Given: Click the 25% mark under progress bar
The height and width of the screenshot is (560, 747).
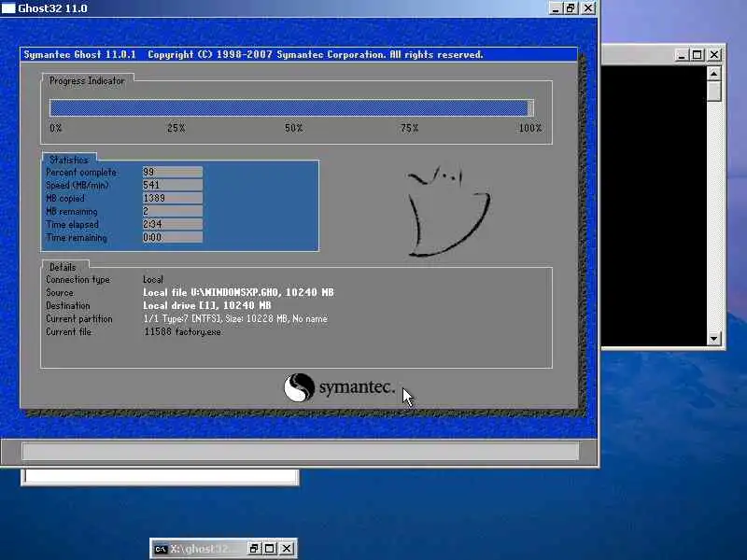Looking at the screenshot, I should (176, 128).
